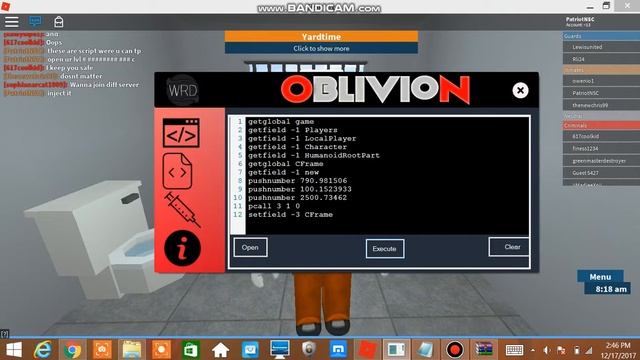This screenshot has width=640, height=360.
Task: Open the Oblivion script editor tab icon
Action: [x=181, y=133]
